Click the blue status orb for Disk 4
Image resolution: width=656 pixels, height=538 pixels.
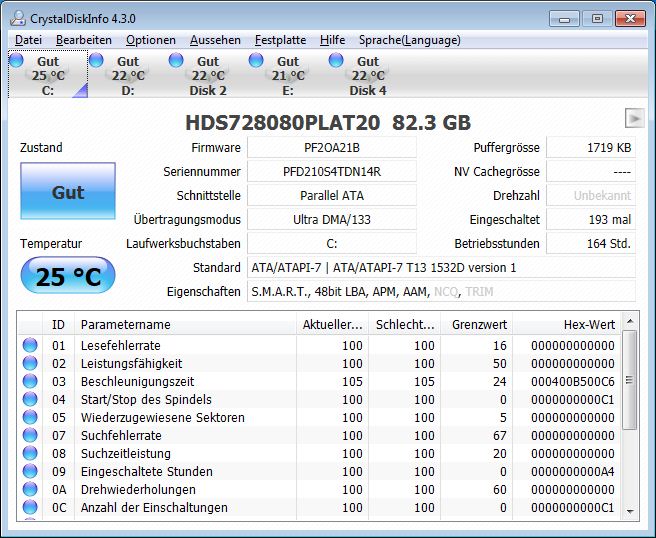pyautogui.click(x=336, y=60)
